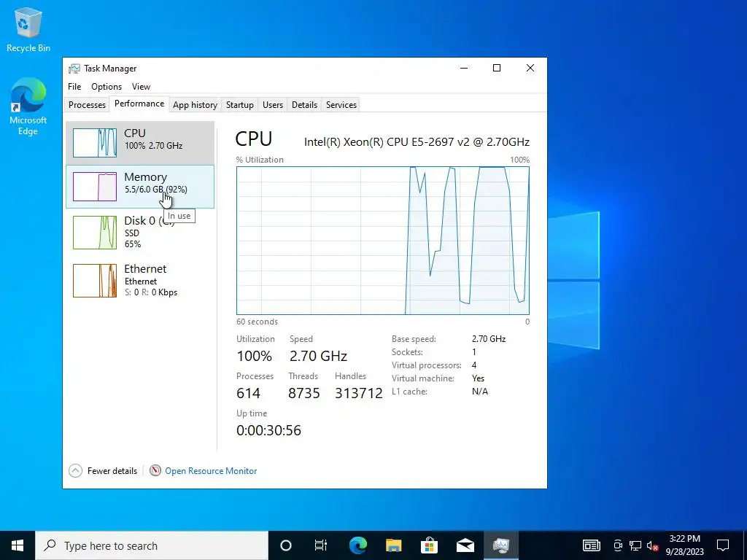Click the search magnifier icon
The height and width of the screenshot is (560, 747).
50,545
